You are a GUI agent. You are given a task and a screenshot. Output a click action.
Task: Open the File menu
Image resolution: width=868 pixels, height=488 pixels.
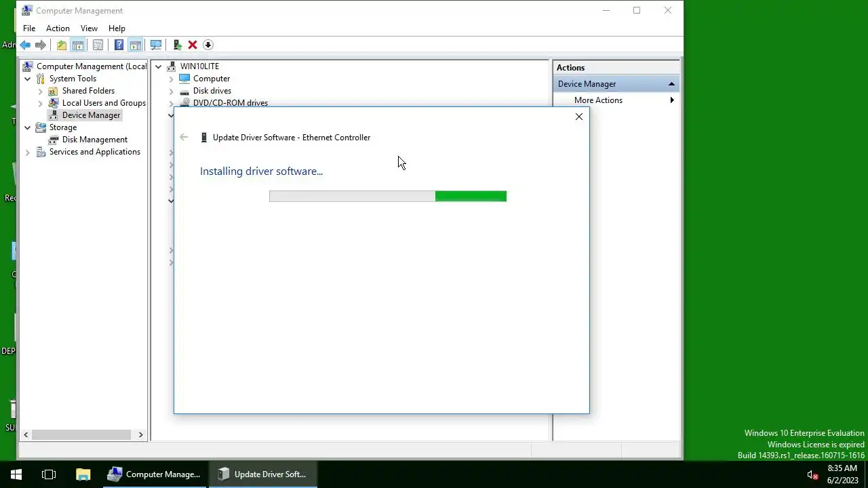[29, 28]
